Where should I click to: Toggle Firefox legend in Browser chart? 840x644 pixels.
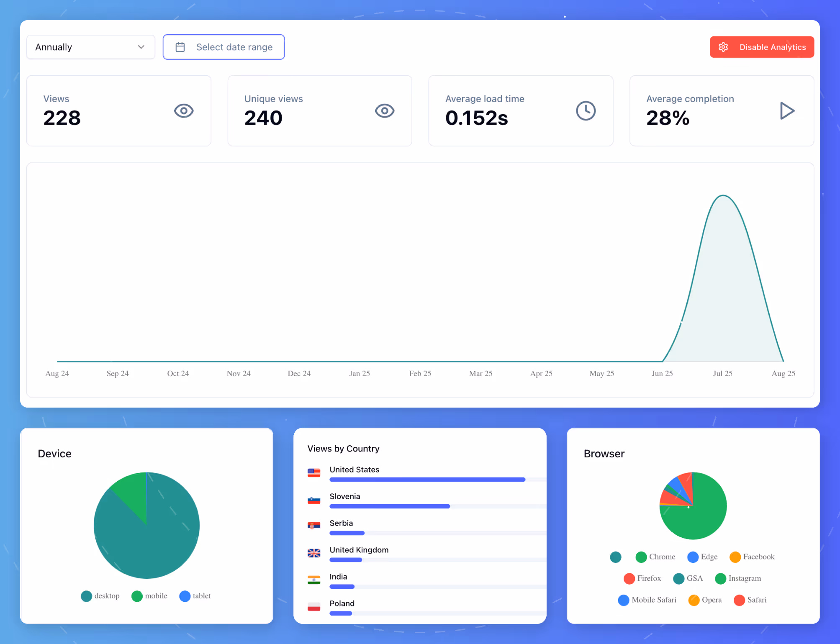pyautogui.click(x=642, y=578)
